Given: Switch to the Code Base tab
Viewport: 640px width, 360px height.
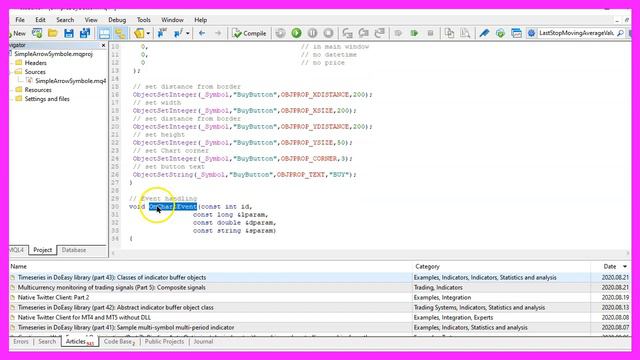Looking at the screenshot, I should point(119,342).
